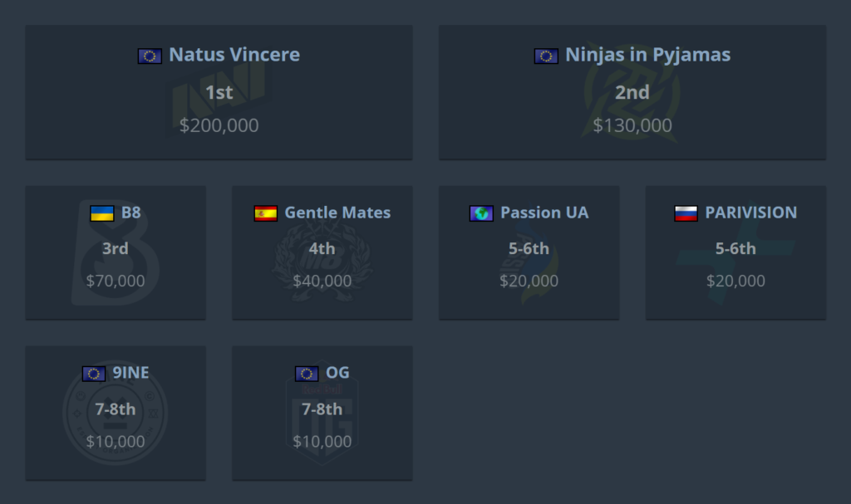Click the $70,000 third place prize
This screenshot has height=504, width=851.
116,281
